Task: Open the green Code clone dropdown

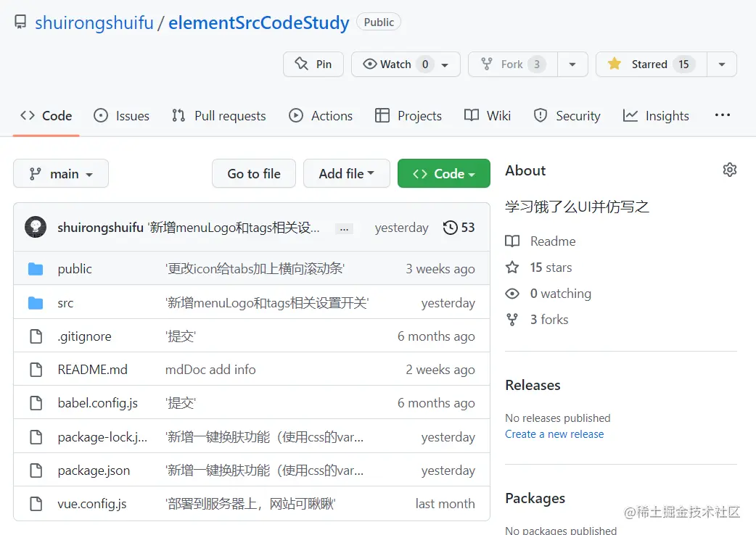Action: coord(443,173)
